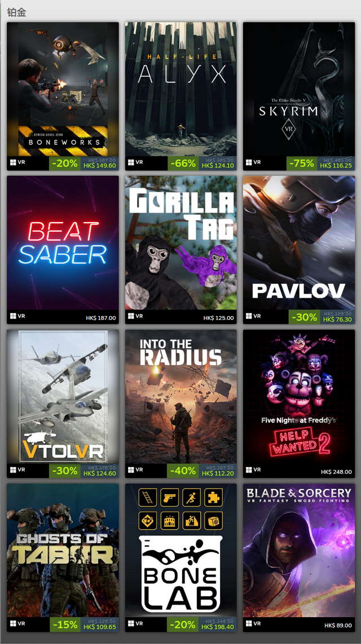The width and height of the screenshot is (361, 644).
Task: Select the Pavlov game capsule
Action: [x=299, y=243]
